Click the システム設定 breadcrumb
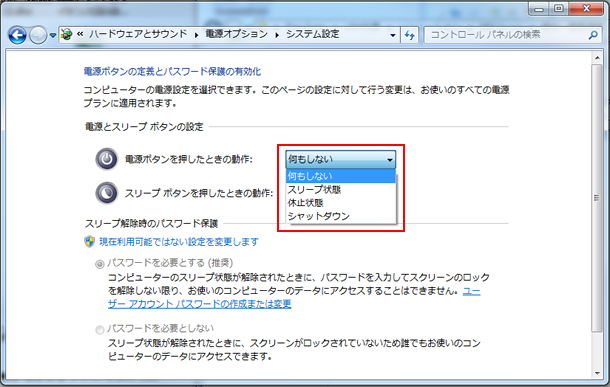 click(x=313, y=34)
